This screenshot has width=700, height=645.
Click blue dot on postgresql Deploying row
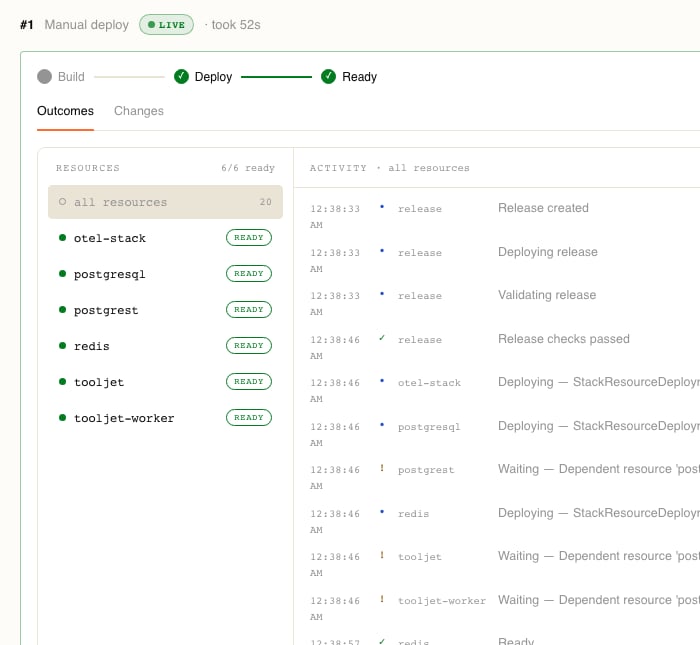tap(382, 424)
